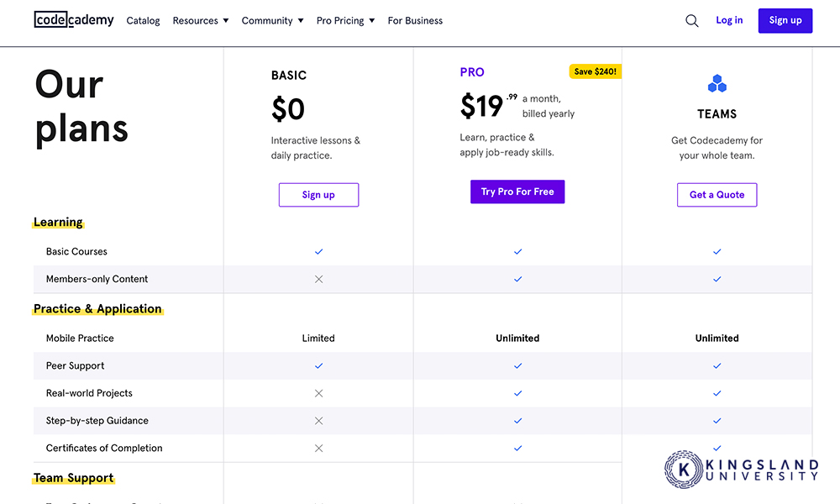This screenshot has height=504, width=840.
Task: Click the Certificates of Completion checkmark under Pro
Action: pos(517,449)
